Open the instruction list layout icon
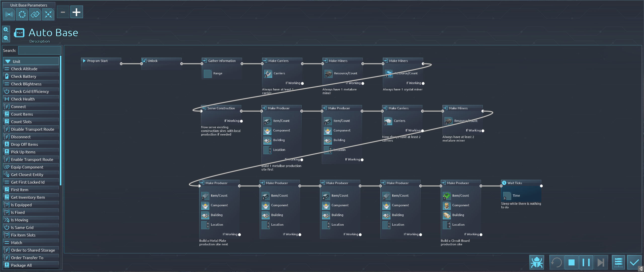Image resolution: width=644 pixels, height=272 pixels. click(x=618, y=262)
